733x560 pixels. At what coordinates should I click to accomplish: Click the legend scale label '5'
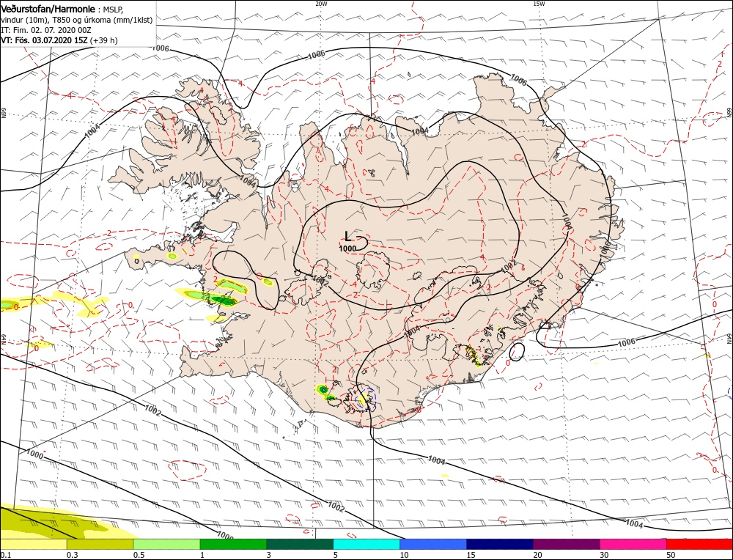tap(335, 555)
